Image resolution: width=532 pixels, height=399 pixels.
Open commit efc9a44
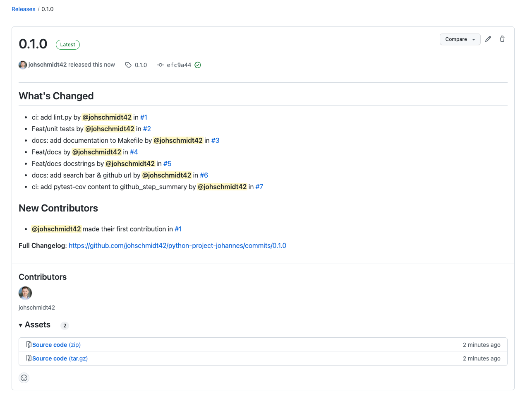(179, 65)
